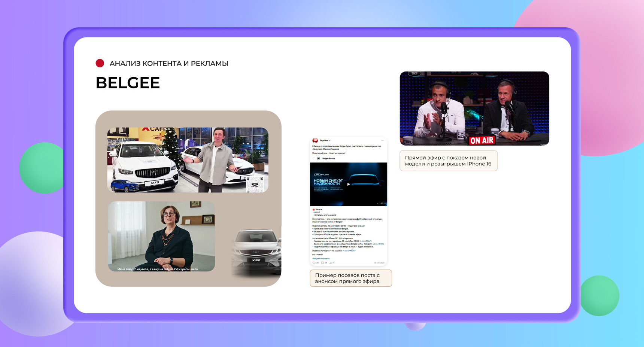The width and height of the screenshot is (644, 347).
Task: Open the ON AIR livestream thumbnail
Action: tap(474, 109)
